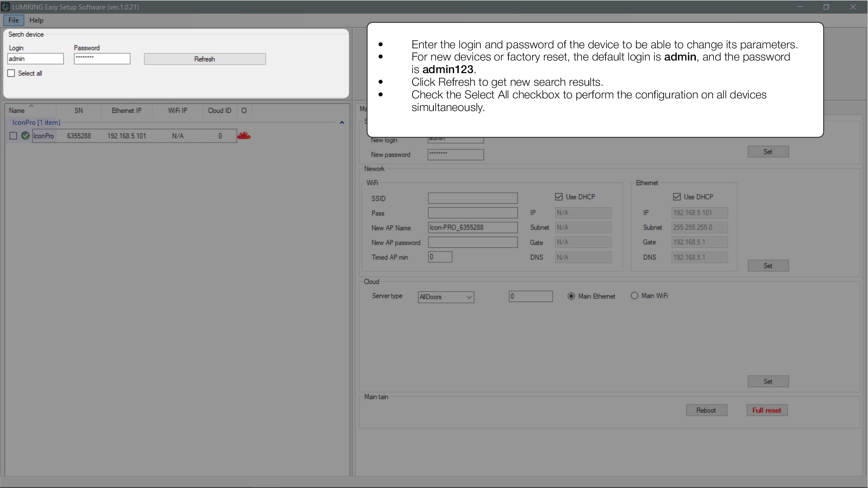
Task: Select the Main WiFi radio button
Action: click(634, 296)
